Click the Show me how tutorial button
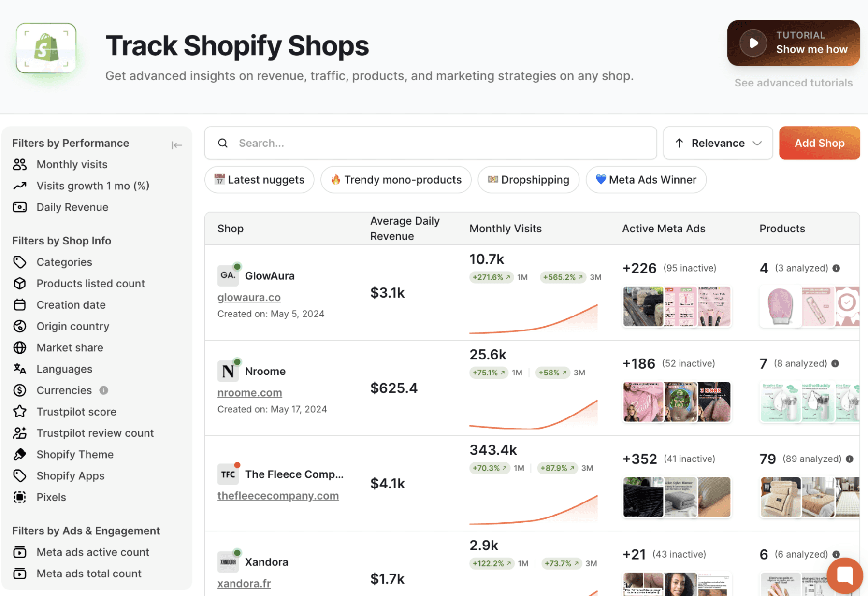This screenshot has width=868, height=603. [794, 43]
